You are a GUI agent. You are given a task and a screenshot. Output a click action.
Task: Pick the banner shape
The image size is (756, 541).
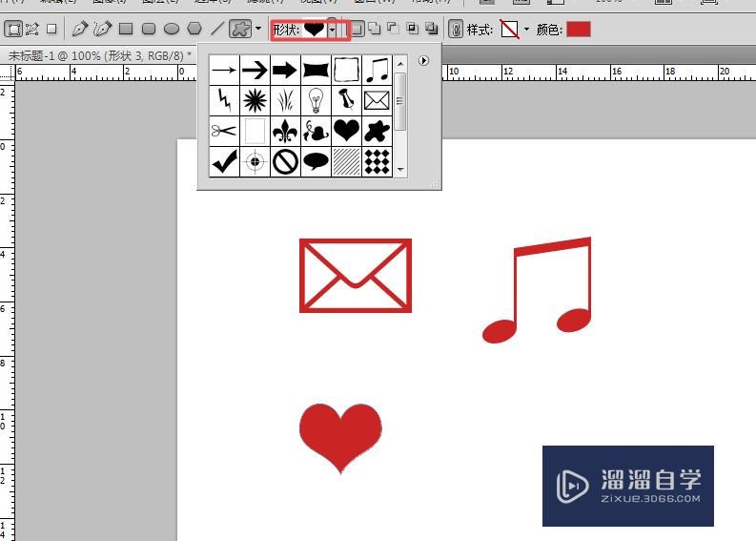pyautogui.click(x=316, y=70)
